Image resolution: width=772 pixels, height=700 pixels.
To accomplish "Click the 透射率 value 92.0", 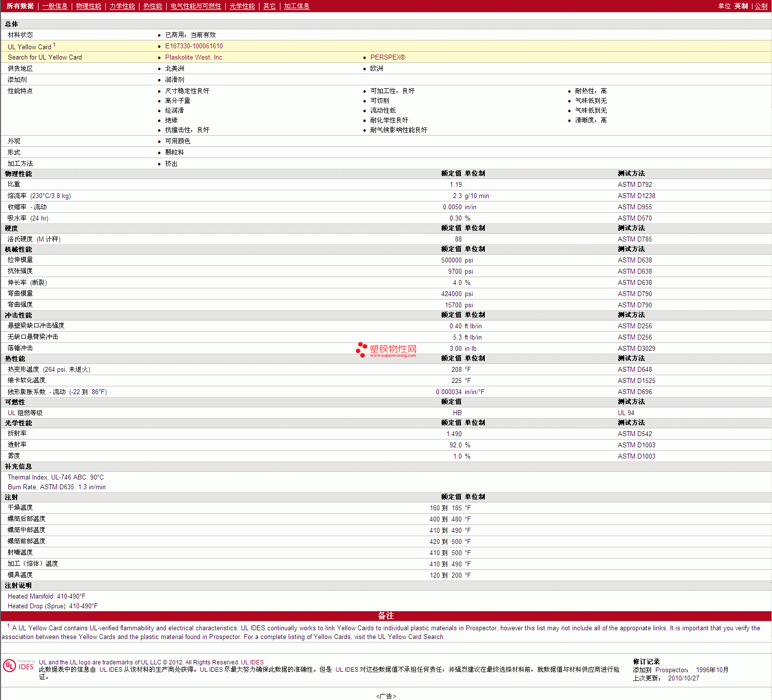I will pos(455,445).
